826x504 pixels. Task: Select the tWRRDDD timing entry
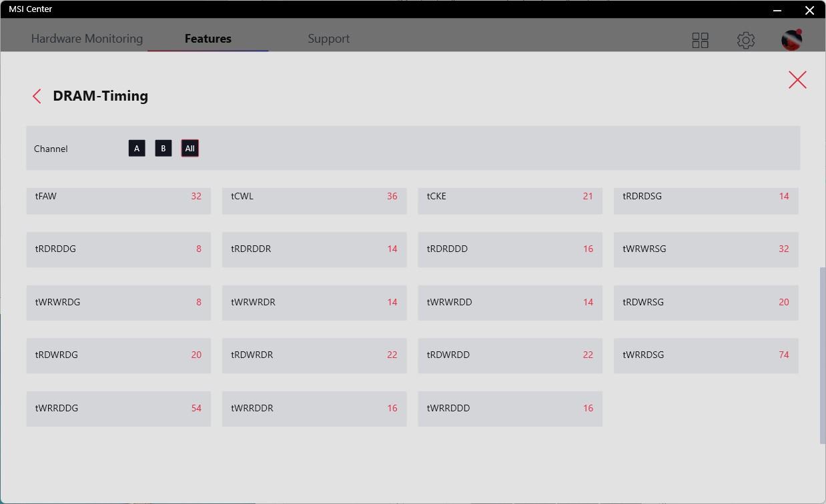tap(510, 409)
